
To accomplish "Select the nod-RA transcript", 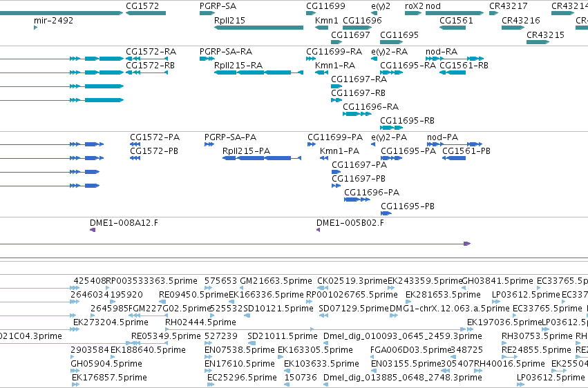I will click(x=455, y=59).
